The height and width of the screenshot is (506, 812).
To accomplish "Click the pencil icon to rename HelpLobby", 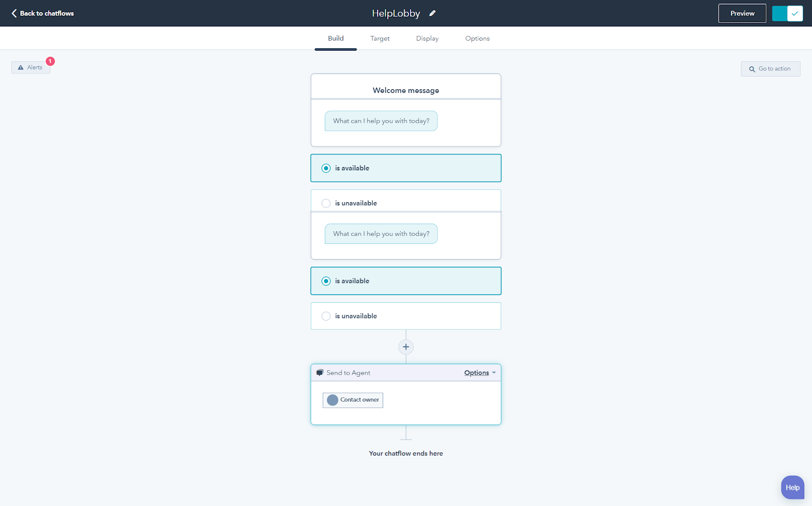I will coord(432,13).
